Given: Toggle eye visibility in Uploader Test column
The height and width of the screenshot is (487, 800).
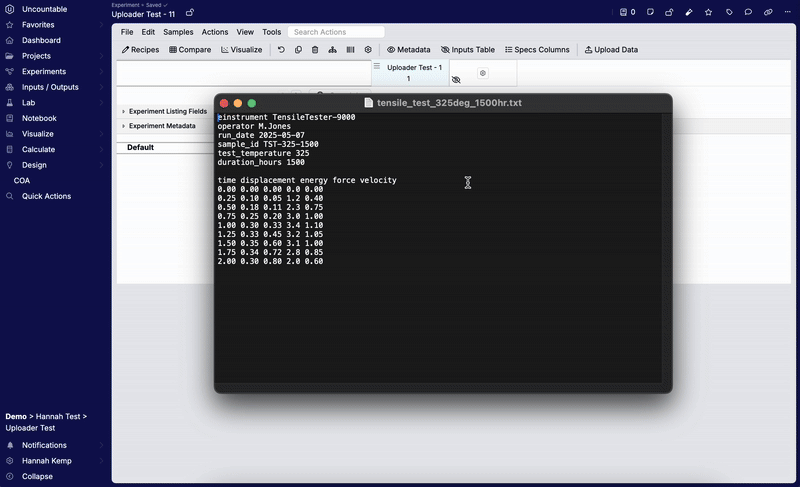Looking at the screenshot, I should click(x=456, y=79).
